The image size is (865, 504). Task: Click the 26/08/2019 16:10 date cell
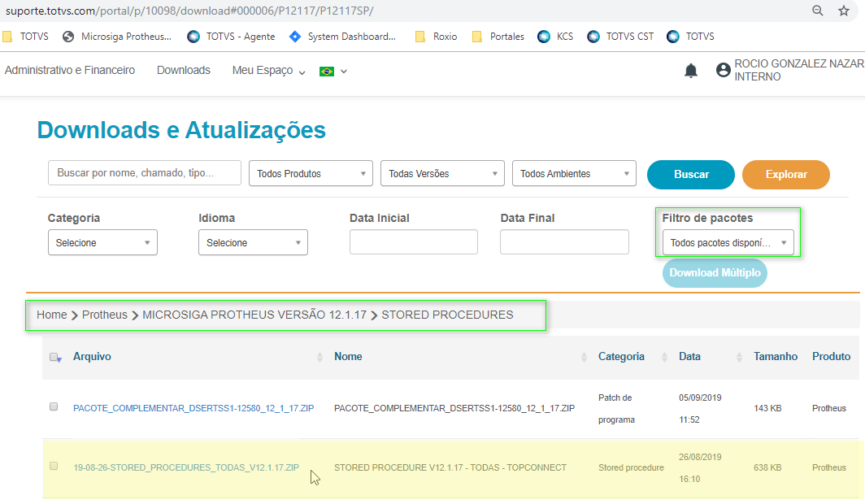(x=700, y=467)
